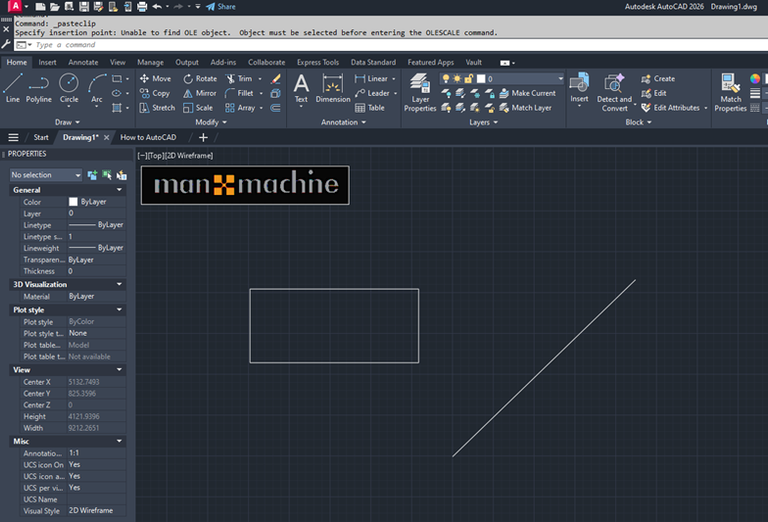Click Make Current layer button

coord(528,93)
